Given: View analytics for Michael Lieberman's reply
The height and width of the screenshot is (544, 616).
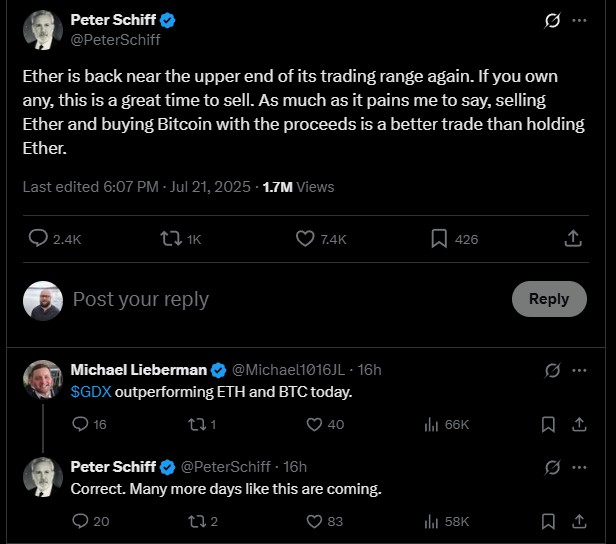Looking at the screenshot, I should [x=432, y=425].
